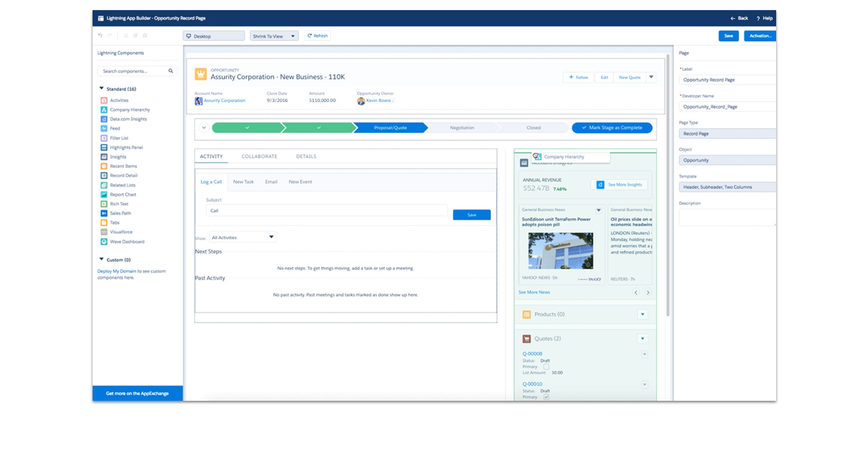Toggle the Primary checkbox for Q-00010
Image resolution: width=868 pixels, height=463 pixels.
coord(546,396)
